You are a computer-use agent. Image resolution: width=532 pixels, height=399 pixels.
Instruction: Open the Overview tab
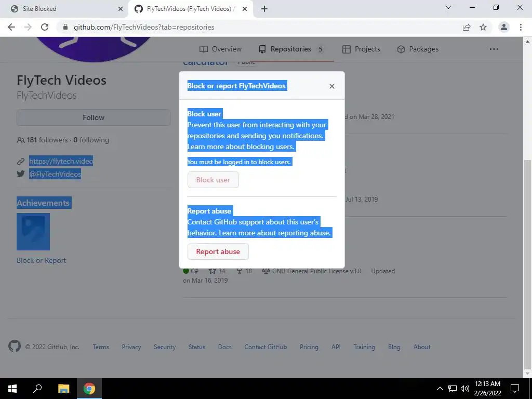(220, 49)
